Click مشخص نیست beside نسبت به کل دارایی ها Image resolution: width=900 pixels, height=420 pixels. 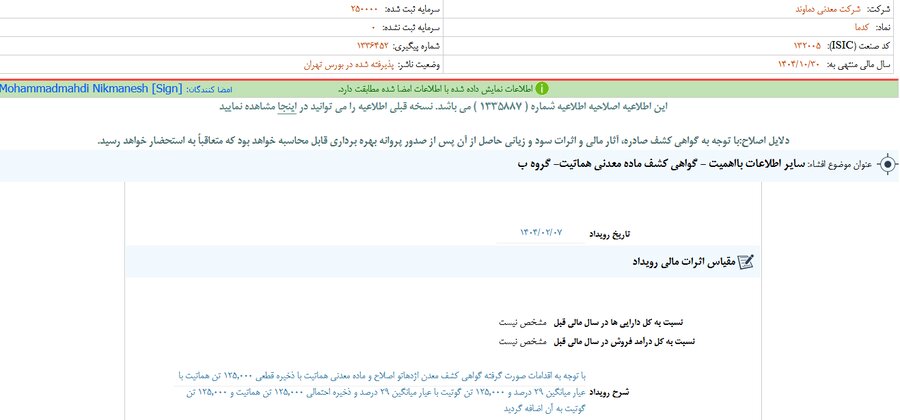(x=524, y=322)
